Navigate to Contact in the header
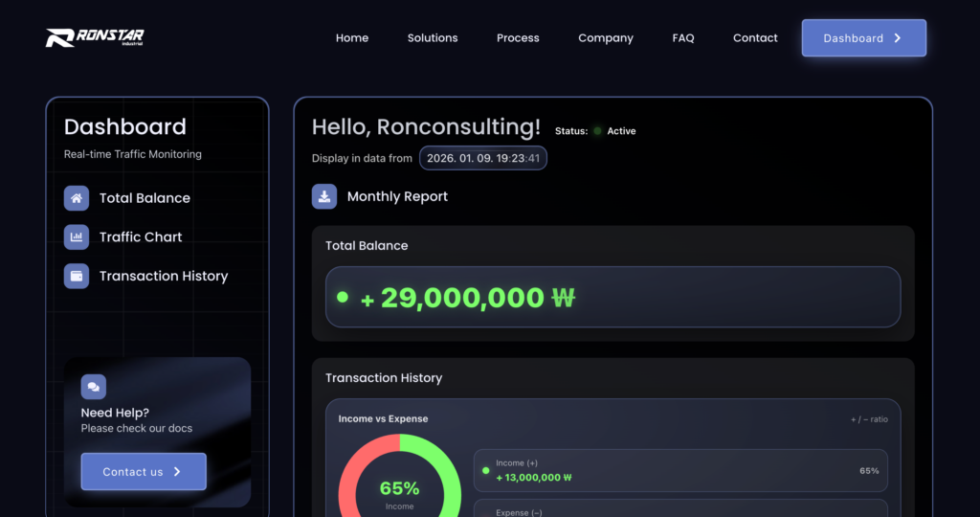This screenshot has width=980, height=517. pyautogui.click(x=755, y=38)
